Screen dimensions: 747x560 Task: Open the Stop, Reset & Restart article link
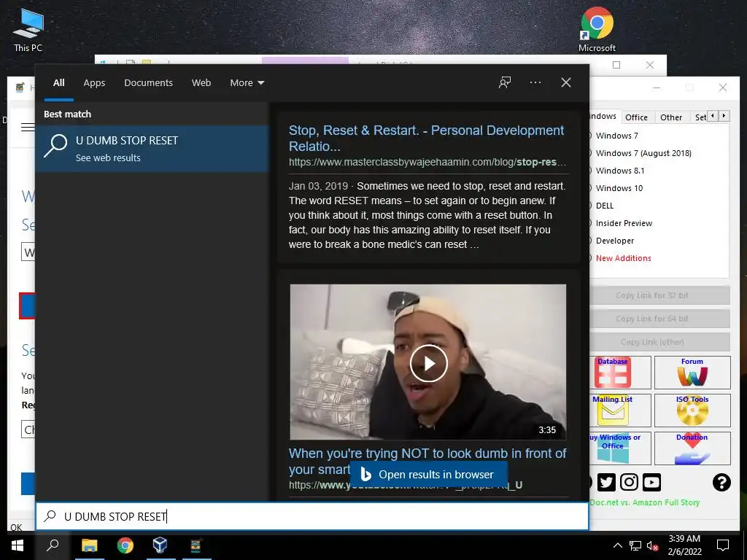tap(426, 138)
